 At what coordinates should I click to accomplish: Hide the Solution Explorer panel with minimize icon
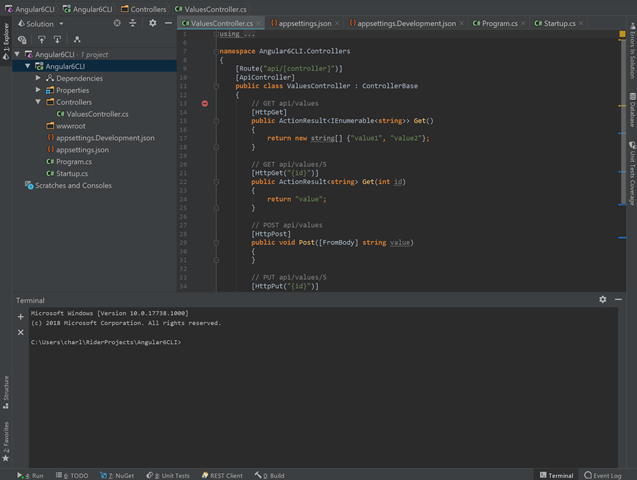(x=169, y=23)
